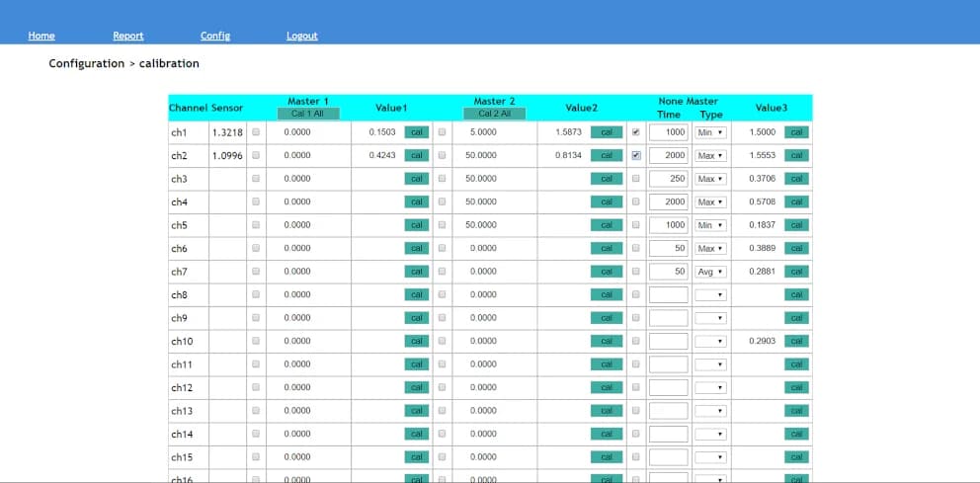Calibrate Value1 for ch7
980x483 pixels.
click(x=417, y=272)
